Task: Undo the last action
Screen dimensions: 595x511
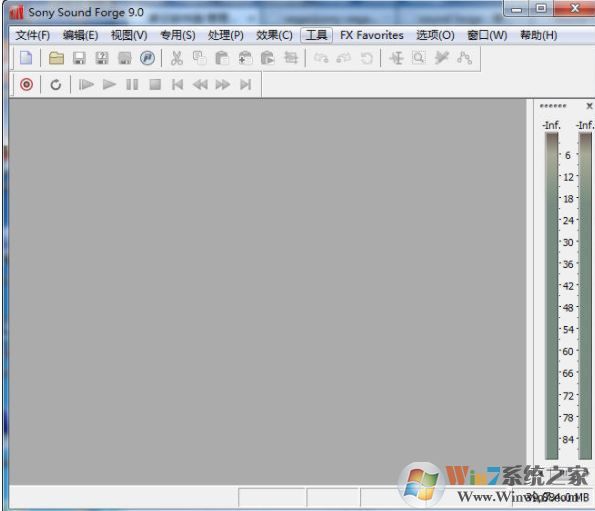Action: 321,58
